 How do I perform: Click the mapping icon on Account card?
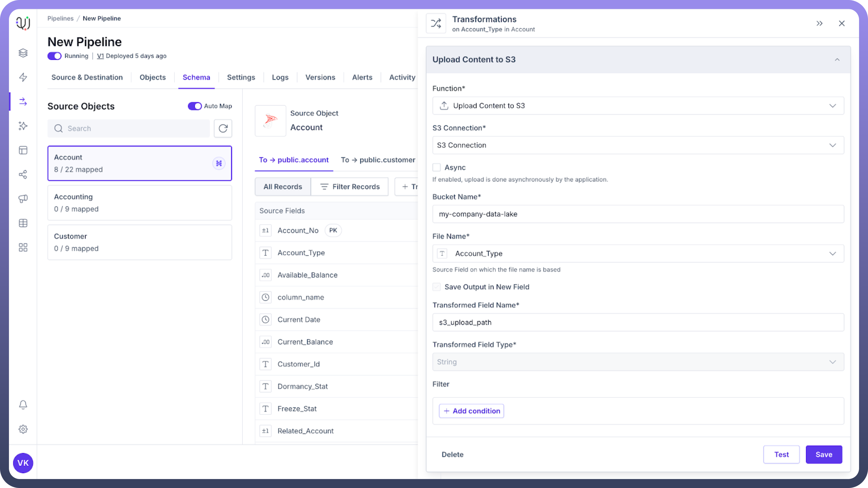[219, 163]
